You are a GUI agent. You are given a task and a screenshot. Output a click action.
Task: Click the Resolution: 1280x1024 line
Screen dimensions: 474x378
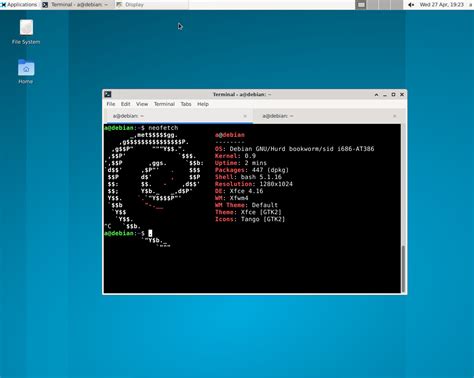coord(254,184)
